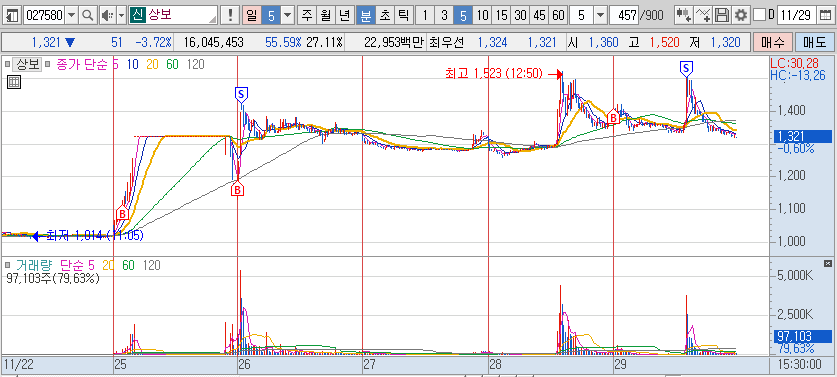Click the 상보 chart legend label
837x377 pixels.
pos(28,65)
